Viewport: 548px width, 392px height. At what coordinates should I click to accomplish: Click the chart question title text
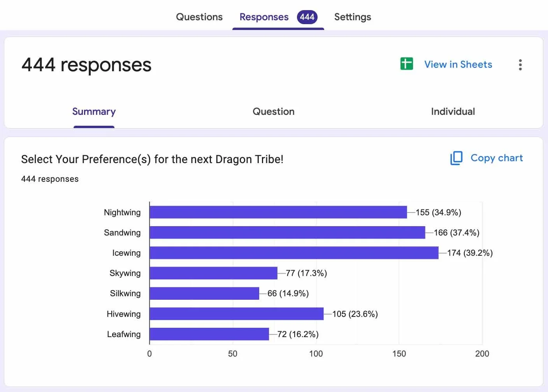click(152, 159)
